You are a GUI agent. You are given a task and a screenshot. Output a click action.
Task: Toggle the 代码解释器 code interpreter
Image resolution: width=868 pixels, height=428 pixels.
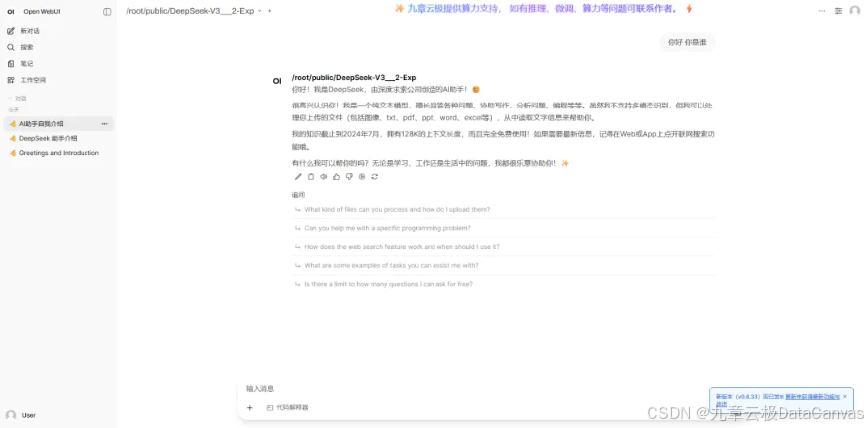(x=288, y=407)
